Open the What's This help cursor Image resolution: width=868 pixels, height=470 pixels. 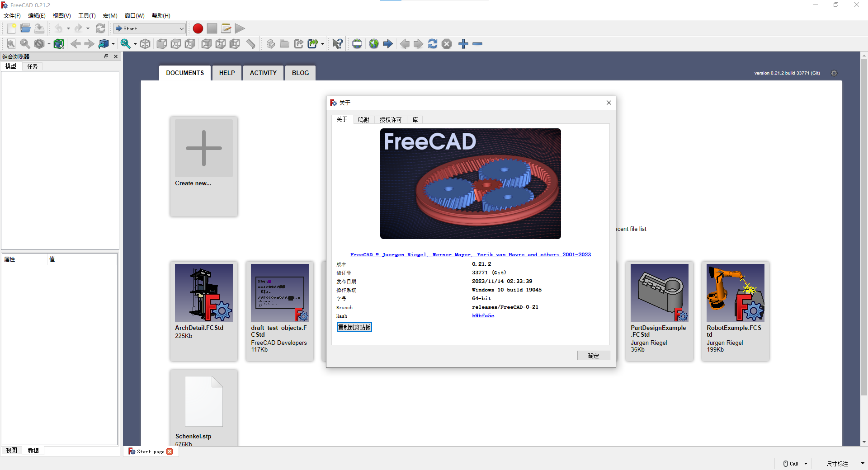click(337, 44)
